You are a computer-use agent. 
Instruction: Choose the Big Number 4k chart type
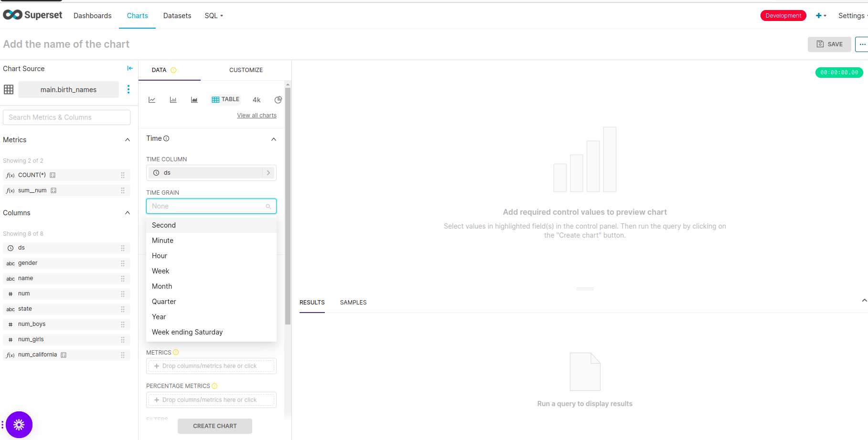(x=257, y=99)
